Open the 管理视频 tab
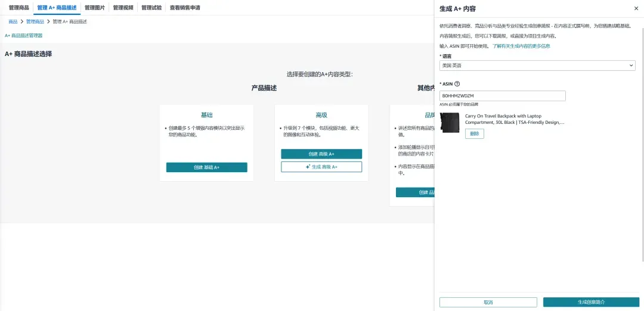 [123, 7]
